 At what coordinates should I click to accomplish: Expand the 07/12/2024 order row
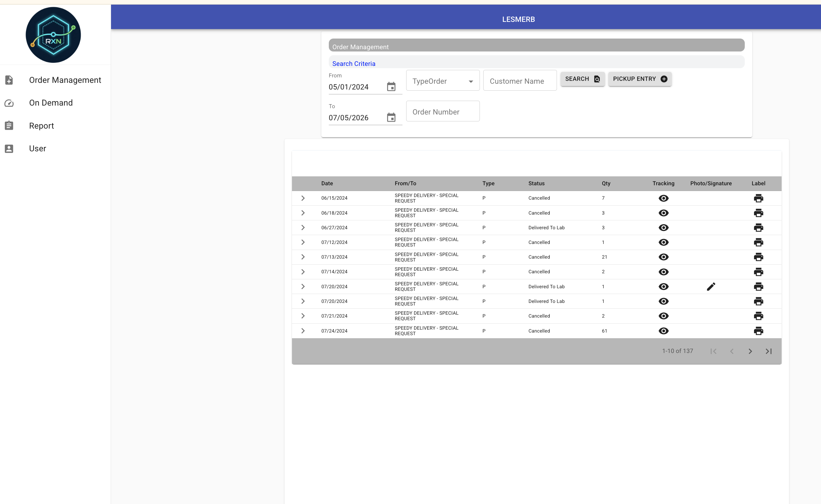[x=303, y=242]
